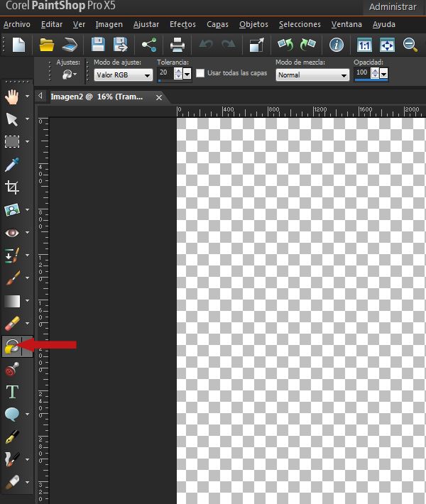Click the Redo arrow icon

point(229,44)
